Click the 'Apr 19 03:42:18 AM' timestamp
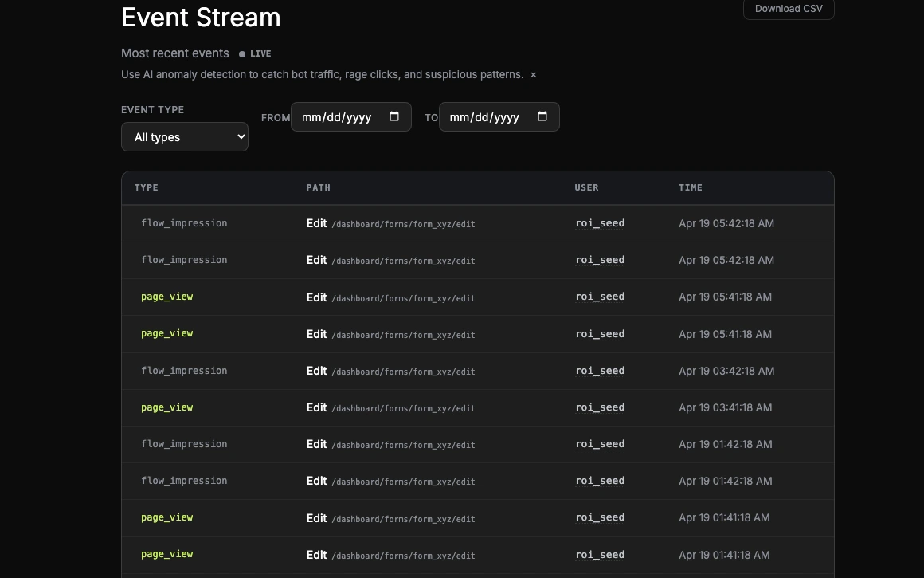Screen dimensions: 924x578 point(726,371)
